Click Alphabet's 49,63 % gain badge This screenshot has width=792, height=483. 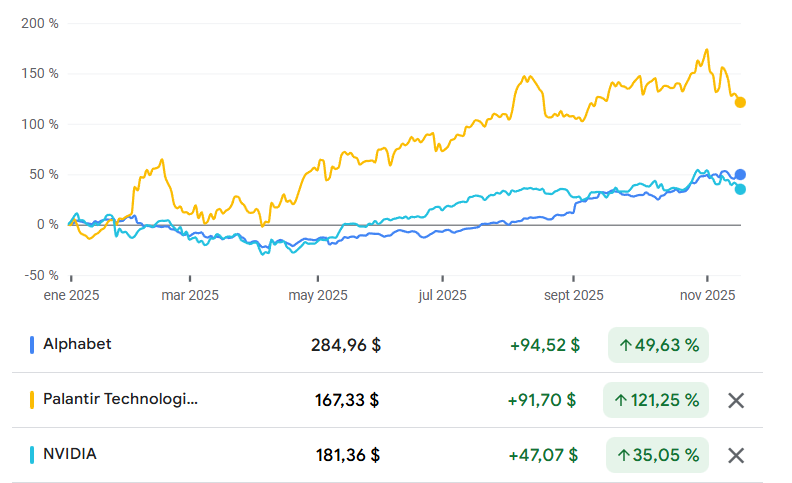pyautogui.click(x=658, y=345)
